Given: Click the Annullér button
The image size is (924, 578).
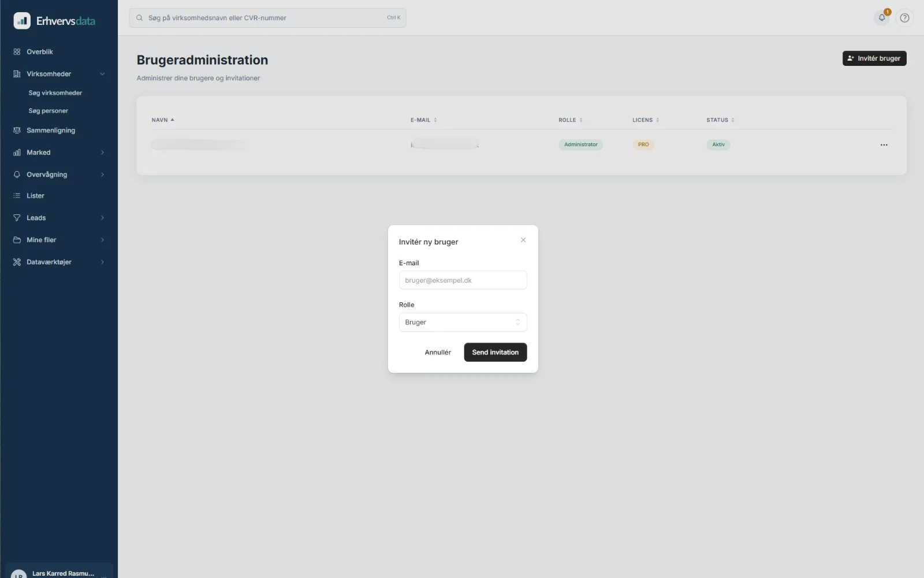Looking at the screenshot, I should 438,353.
